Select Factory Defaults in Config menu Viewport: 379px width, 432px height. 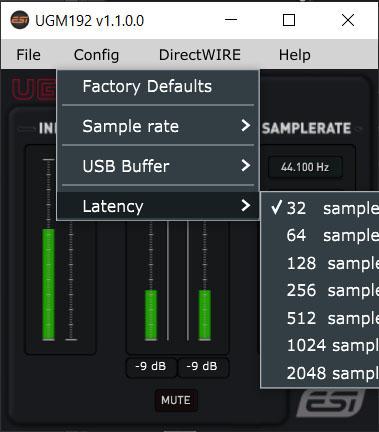(x=158, y=87)
